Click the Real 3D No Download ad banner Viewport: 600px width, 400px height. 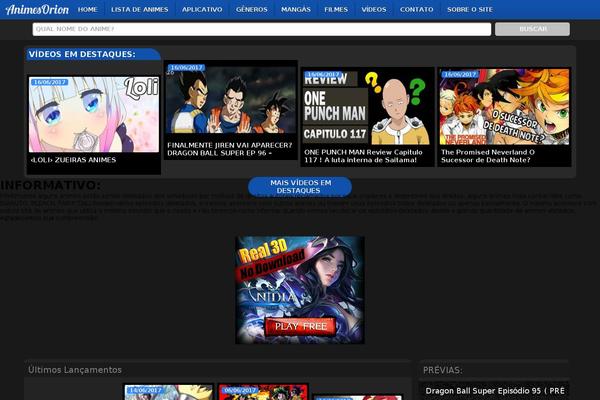(300, 290)
